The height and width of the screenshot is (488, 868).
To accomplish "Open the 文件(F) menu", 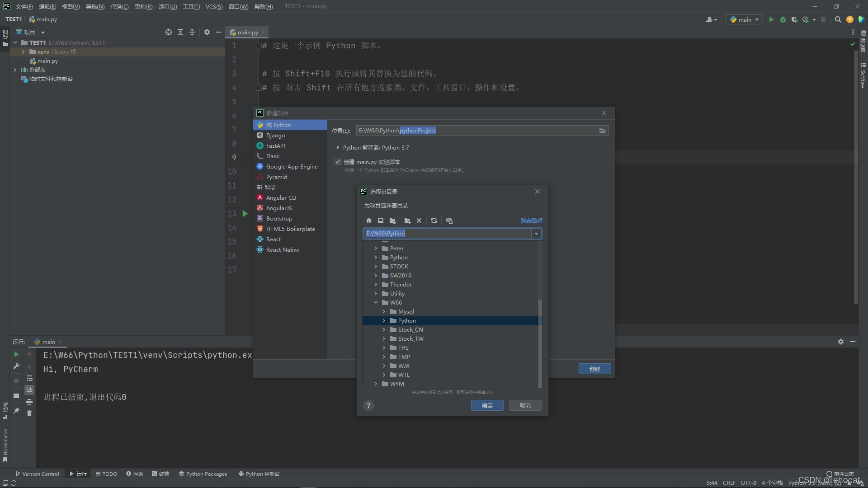I will (x=24, y=6).
